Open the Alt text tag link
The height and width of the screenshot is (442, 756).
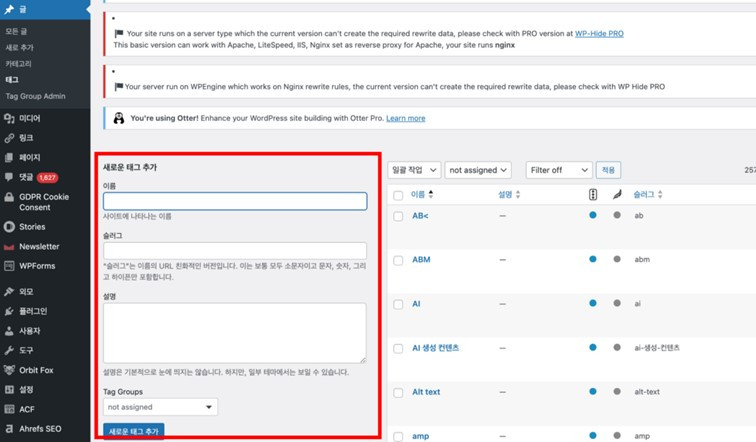tap(426, 392)
